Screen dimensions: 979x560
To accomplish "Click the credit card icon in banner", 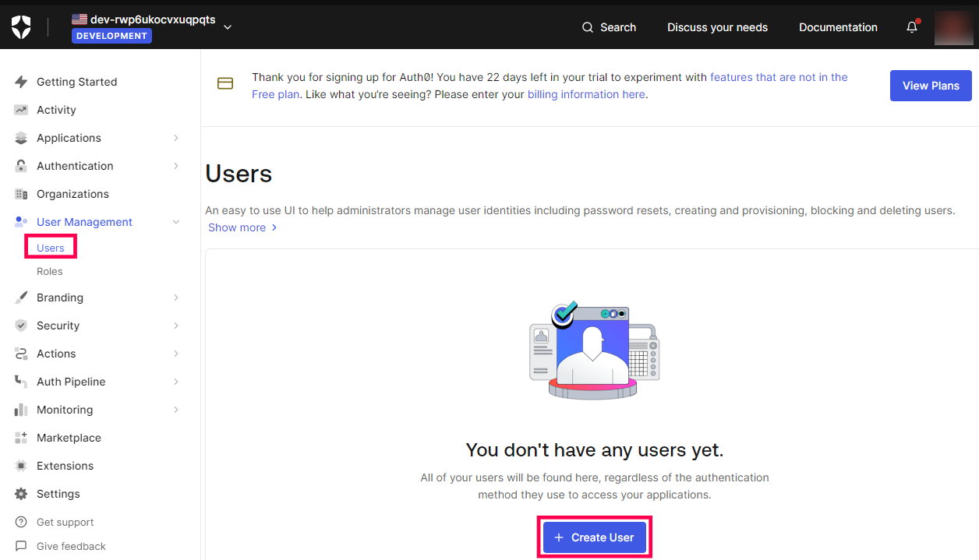I will click(225, 83).
